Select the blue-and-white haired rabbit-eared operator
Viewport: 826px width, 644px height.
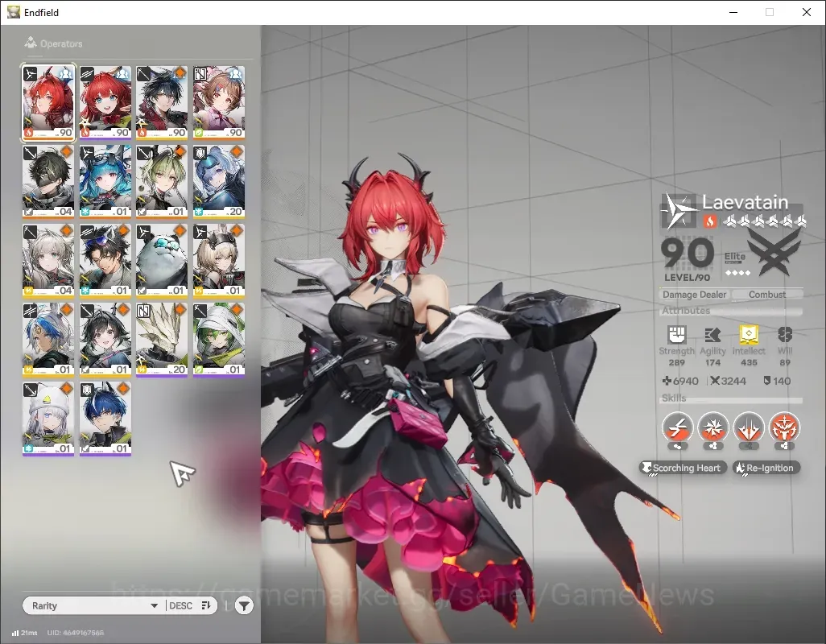[x=48, y=340]
